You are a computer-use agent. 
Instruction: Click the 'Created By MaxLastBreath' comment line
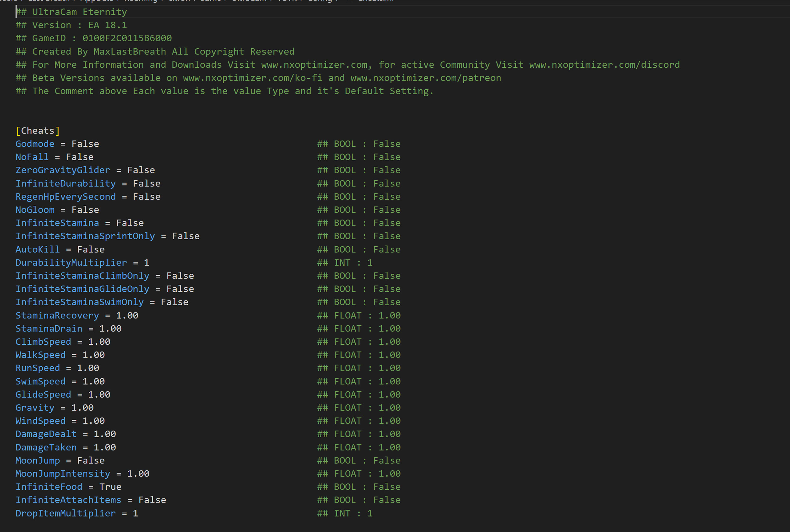pos(155,52)
